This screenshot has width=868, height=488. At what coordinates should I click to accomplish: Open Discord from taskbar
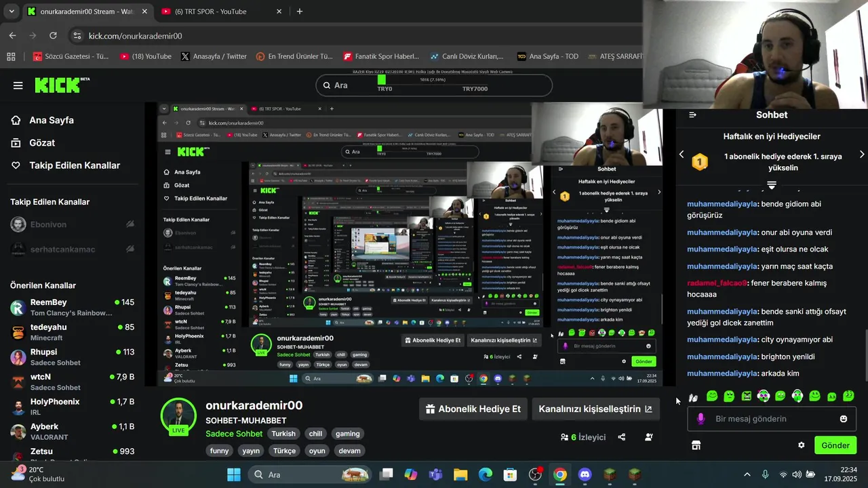(585, 474)
